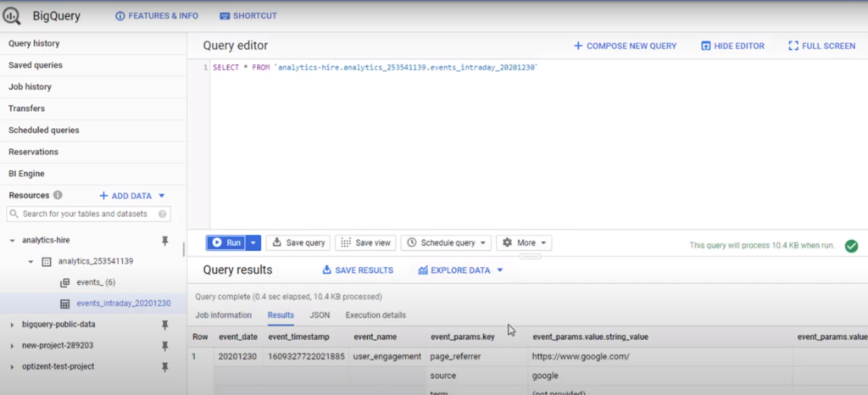The image size is (868, 395).
Task: Collapse the analytics-hire project tree
Action: point(12,241)
